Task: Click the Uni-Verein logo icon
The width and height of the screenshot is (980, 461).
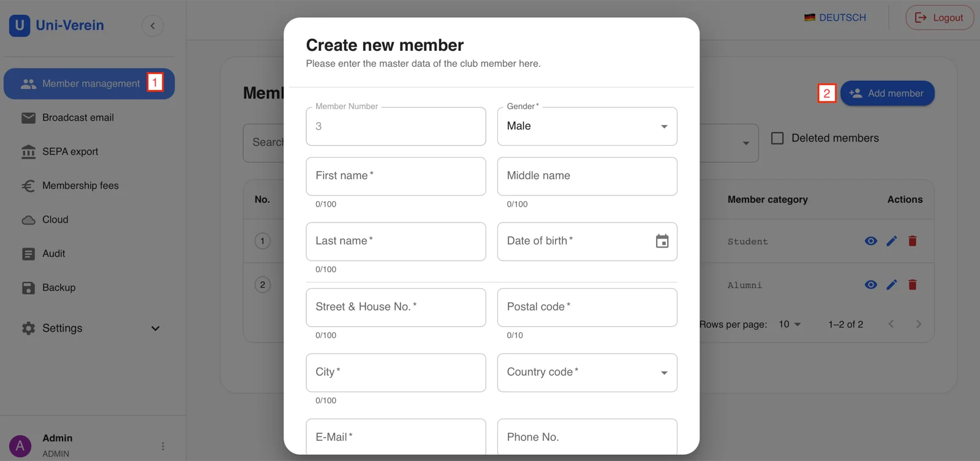Action: pos(20,26)
